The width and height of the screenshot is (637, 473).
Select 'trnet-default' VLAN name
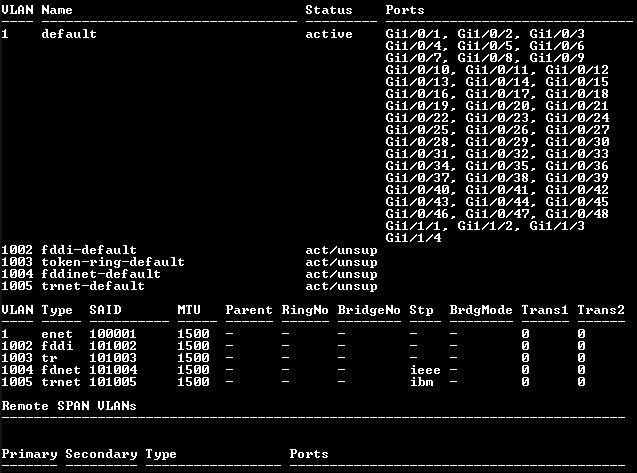click(93, 286)
